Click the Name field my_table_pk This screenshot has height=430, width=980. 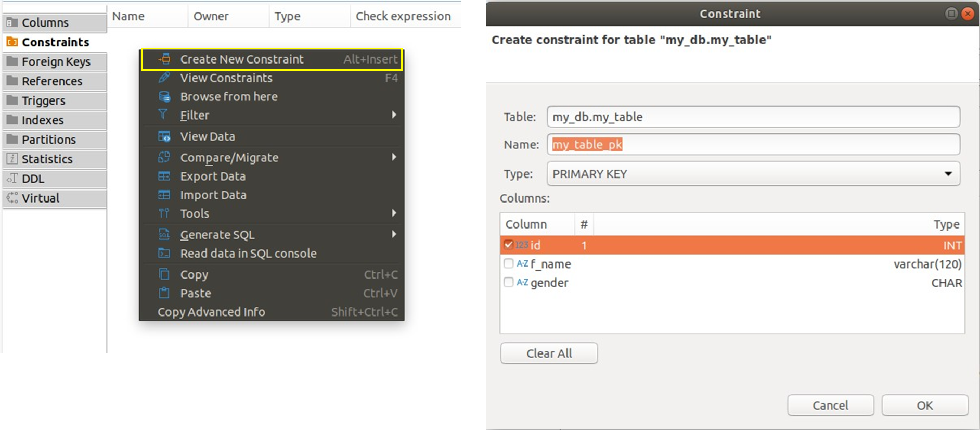pyautogui.click(x=753, y=144)
